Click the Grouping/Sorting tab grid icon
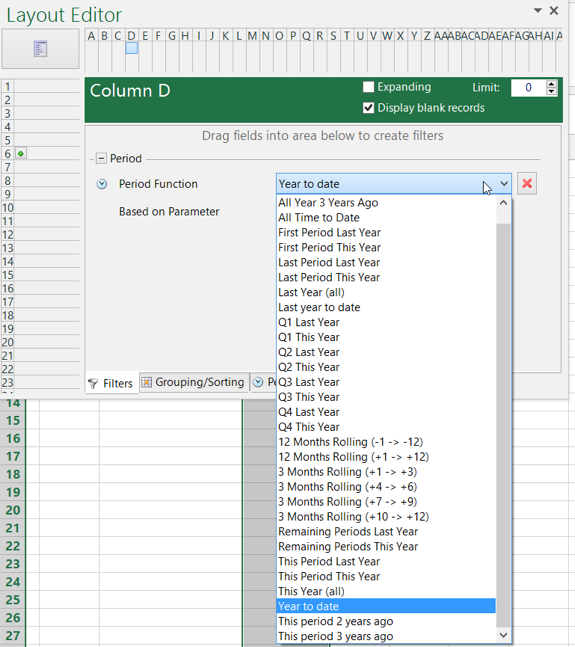575x647 pixels. [x=146, y=383]
